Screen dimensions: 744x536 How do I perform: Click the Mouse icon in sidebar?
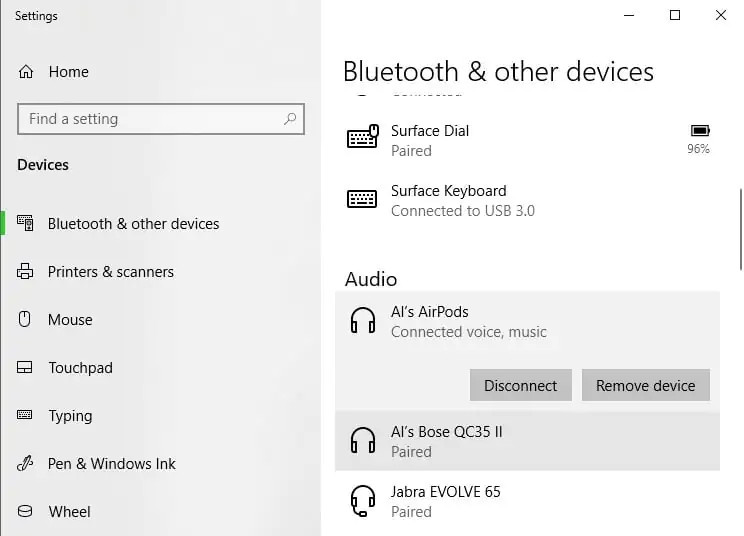click(26, 320)
